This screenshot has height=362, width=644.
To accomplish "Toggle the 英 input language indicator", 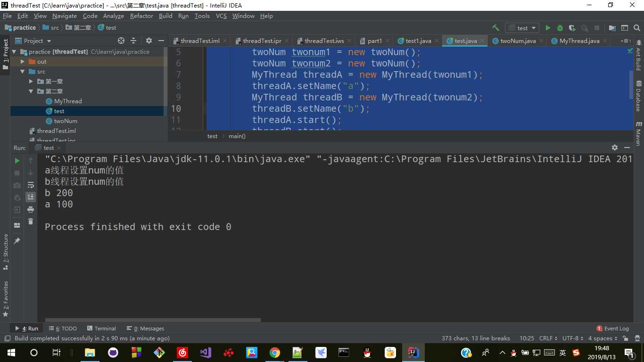I will 562,352.
